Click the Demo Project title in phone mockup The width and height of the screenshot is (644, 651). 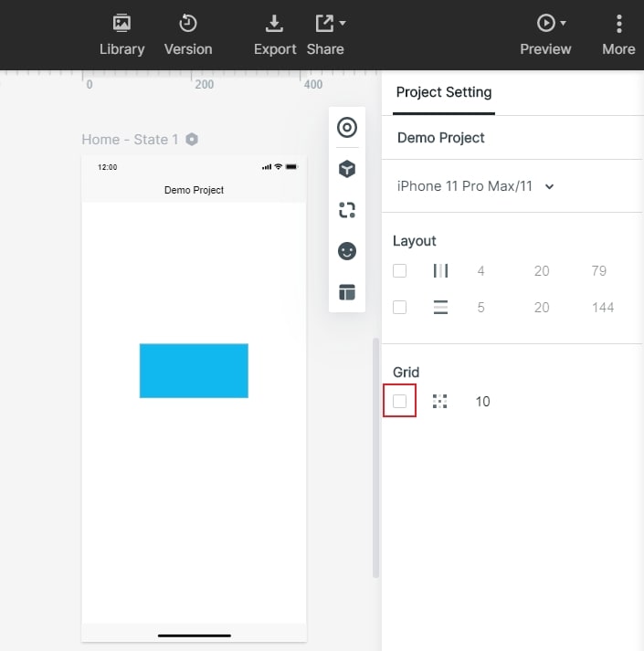tap(194, 190)
